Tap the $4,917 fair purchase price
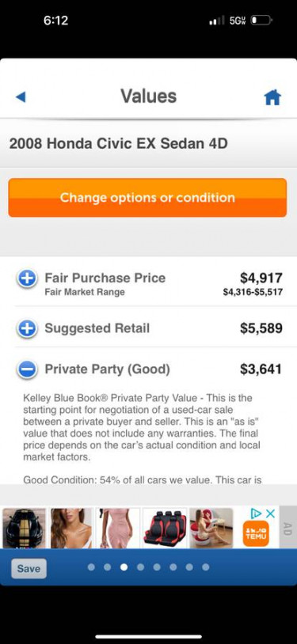Screen dimensions: 297x644 pyautogui.click(x=261, y=278)
